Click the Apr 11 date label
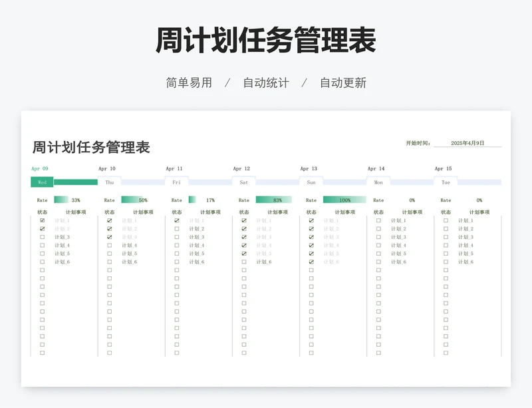532x408 pixels. coord(174,168)
